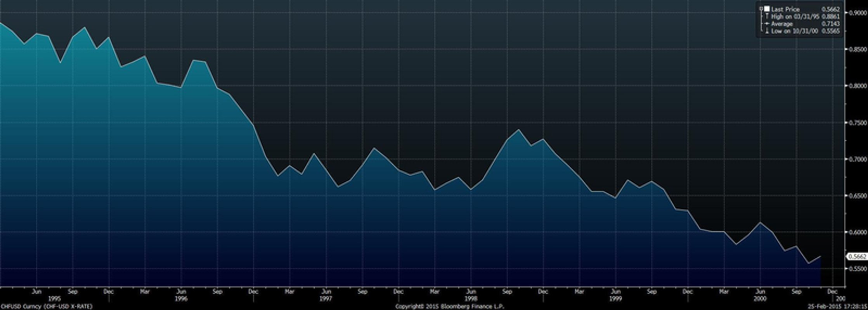Collapse the legend using the expander icon

coord(761,9)
